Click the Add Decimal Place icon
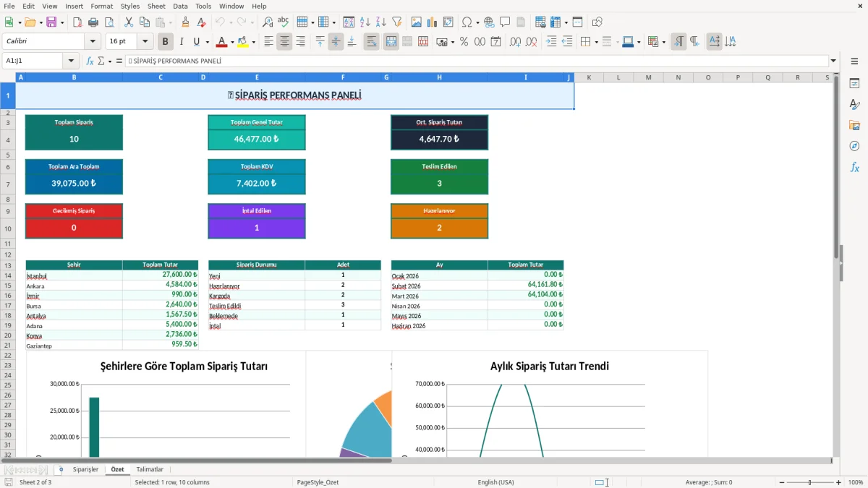The width and height of the screenshot is (868, 488). point(516,42)
